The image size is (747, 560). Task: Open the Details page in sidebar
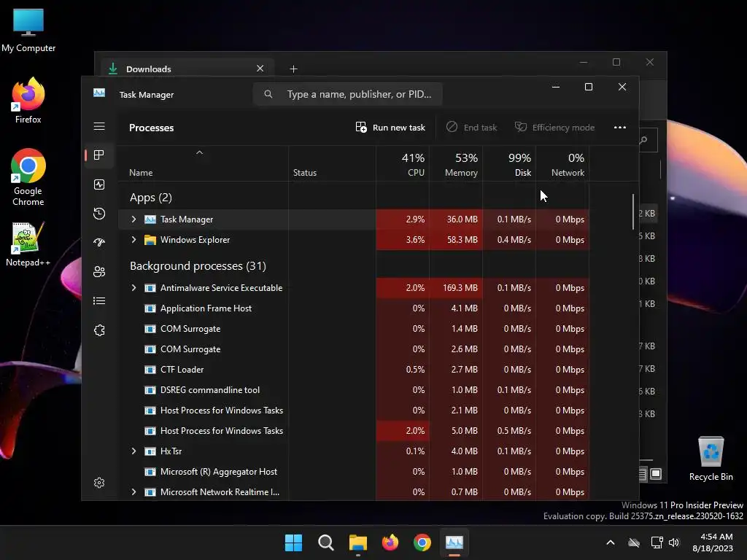pyautogui.click(x=99, y=301)
